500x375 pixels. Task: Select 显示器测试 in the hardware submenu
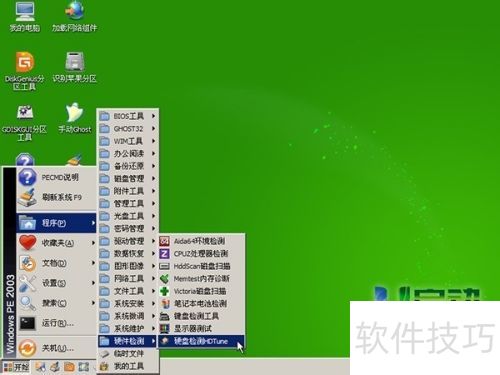pos(201,329)
